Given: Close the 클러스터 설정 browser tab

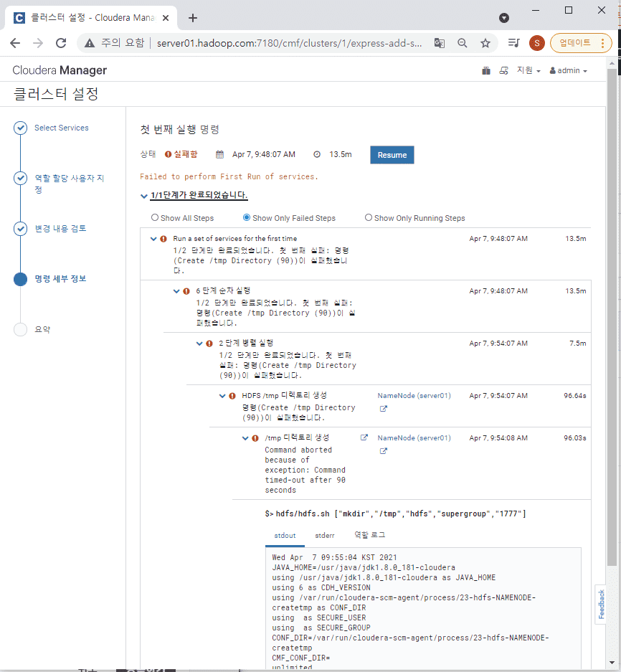Looking at the screenshot, I should [x=166, y=18].
